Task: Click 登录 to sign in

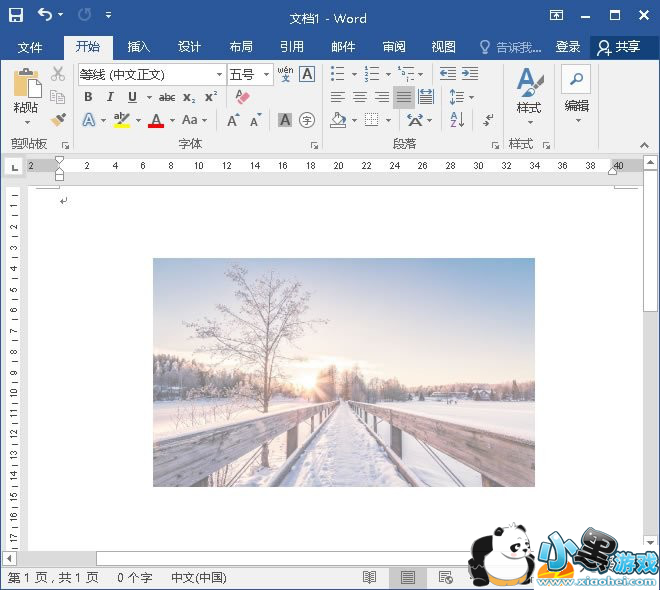Action: [x=568, y=47]
